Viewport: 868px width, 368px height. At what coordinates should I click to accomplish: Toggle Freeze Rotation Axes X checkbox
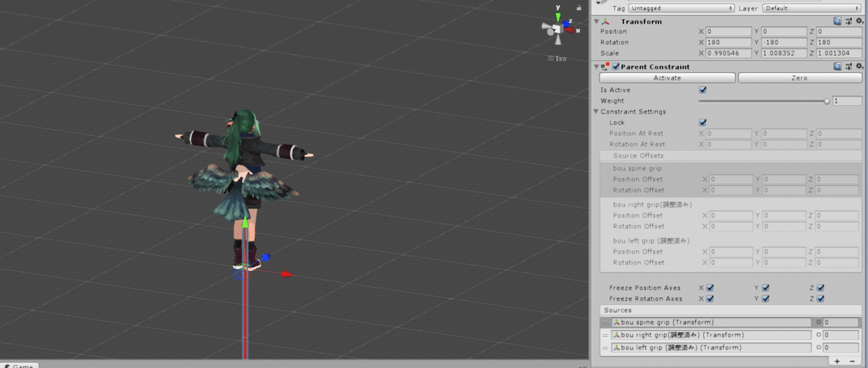click(x=710, y=298)
